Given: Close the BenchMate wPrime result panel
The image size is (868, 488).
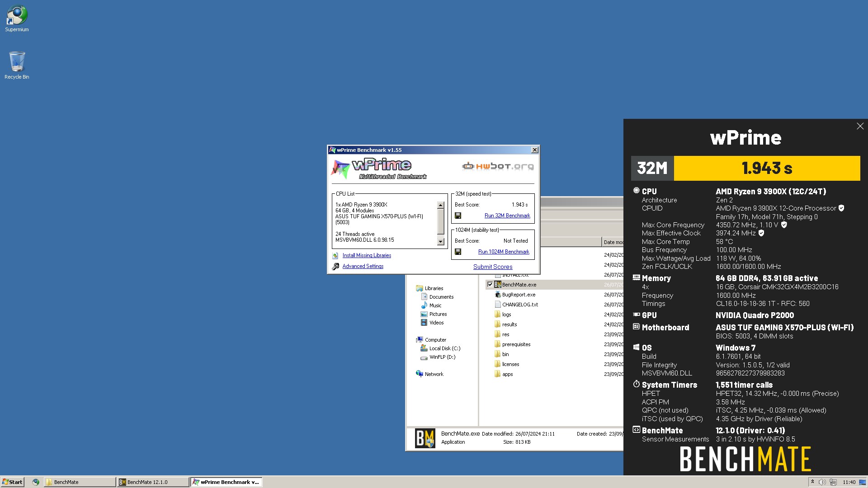Looking at the screenshot, I should (x=860, y=127).
